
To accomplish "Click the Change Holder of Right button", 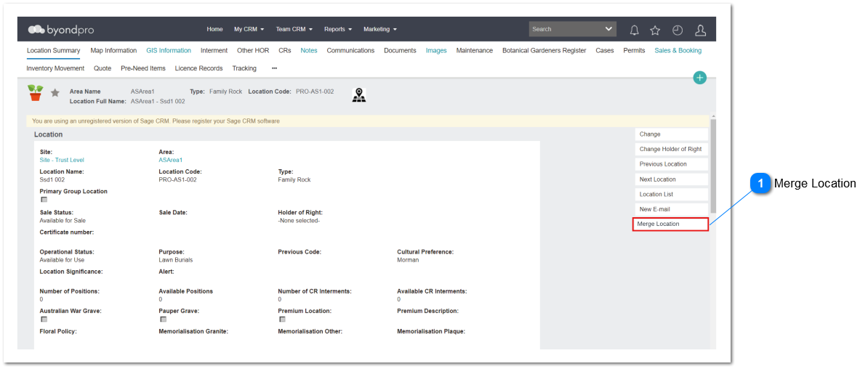I will coord(672,149).
